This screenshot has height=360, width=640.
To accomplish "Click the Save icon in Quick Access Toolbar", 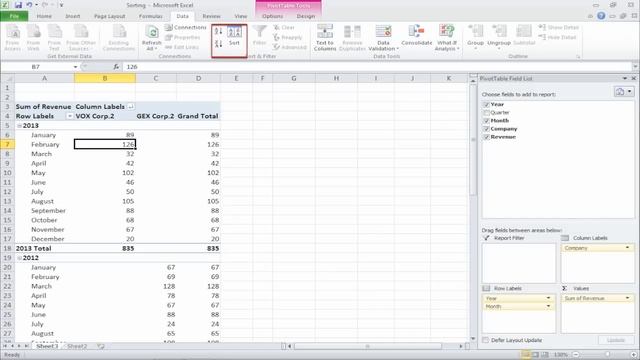I will pyautogui.click(x=18, y=5).
